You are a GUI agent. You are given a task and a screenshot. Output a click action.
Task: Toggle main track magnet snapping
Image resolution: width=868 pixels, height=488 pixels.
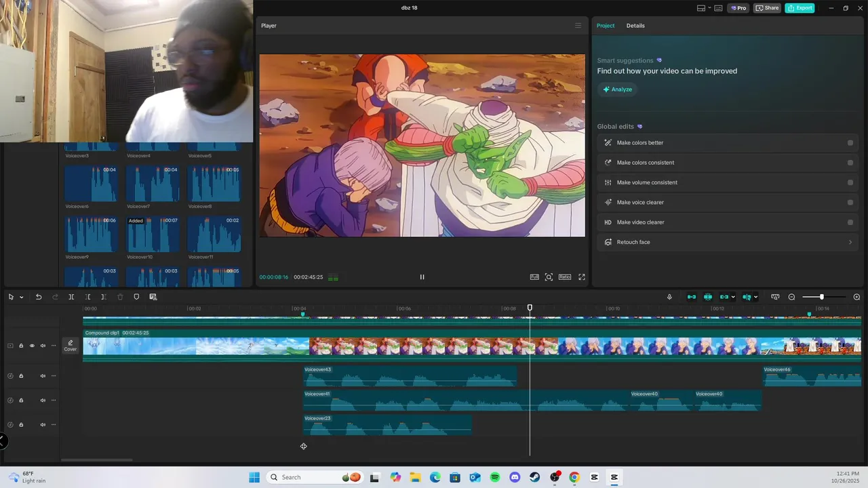pyautogui.click(x=692, y=297)
